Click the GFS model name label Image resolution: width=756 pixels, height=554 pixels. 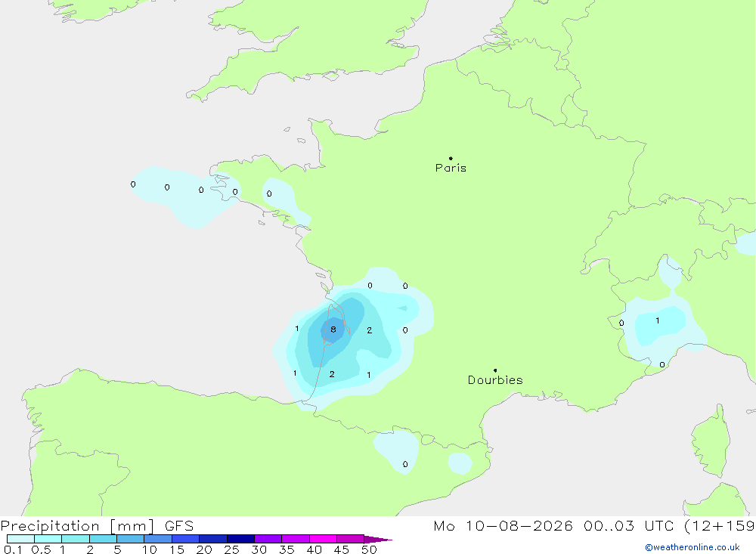(179, 526)
